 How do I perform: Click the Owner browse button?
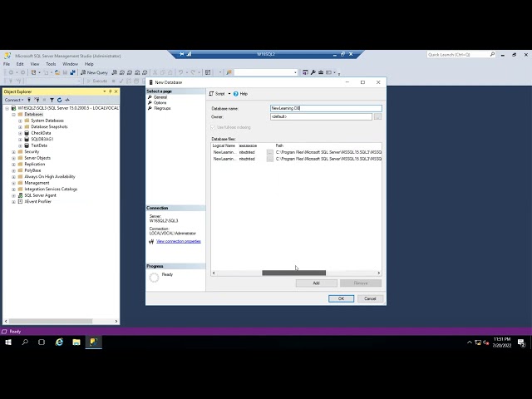click(x=377, y=116)
